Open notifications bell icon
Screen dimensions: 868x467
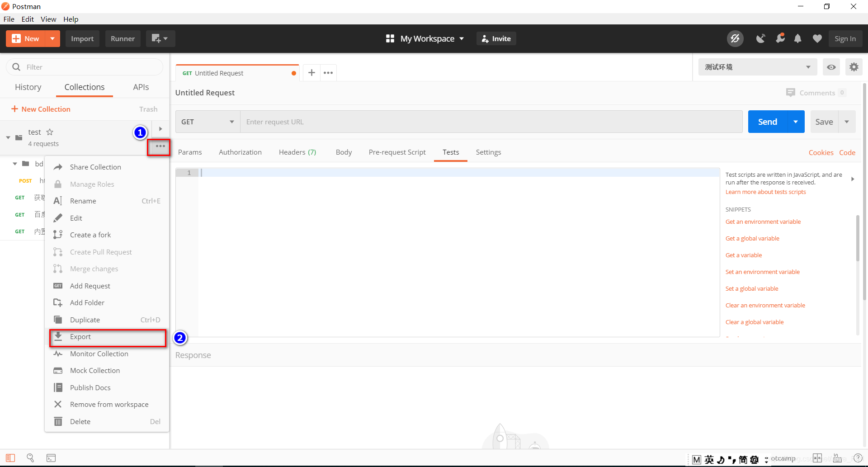(x=798, y=39)
